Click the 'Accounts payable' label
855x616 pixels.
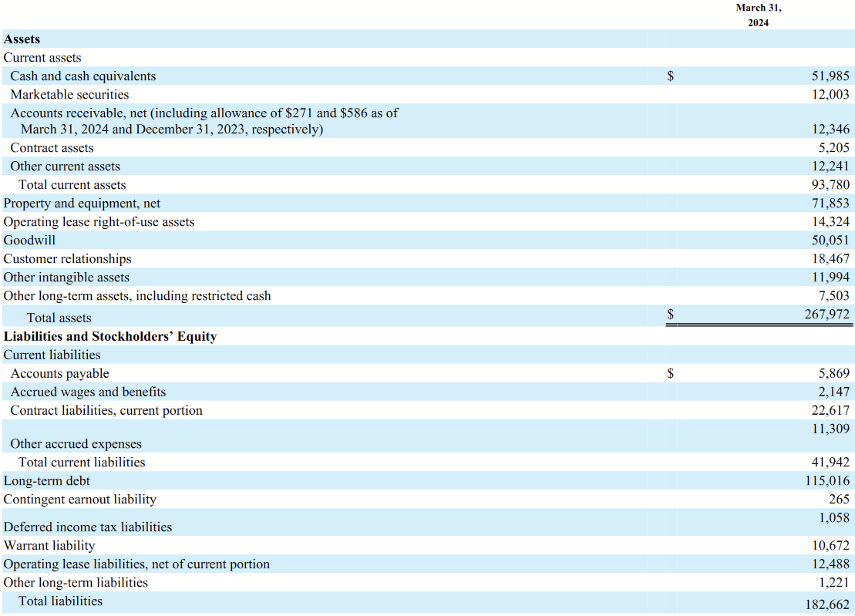[59, 373]
